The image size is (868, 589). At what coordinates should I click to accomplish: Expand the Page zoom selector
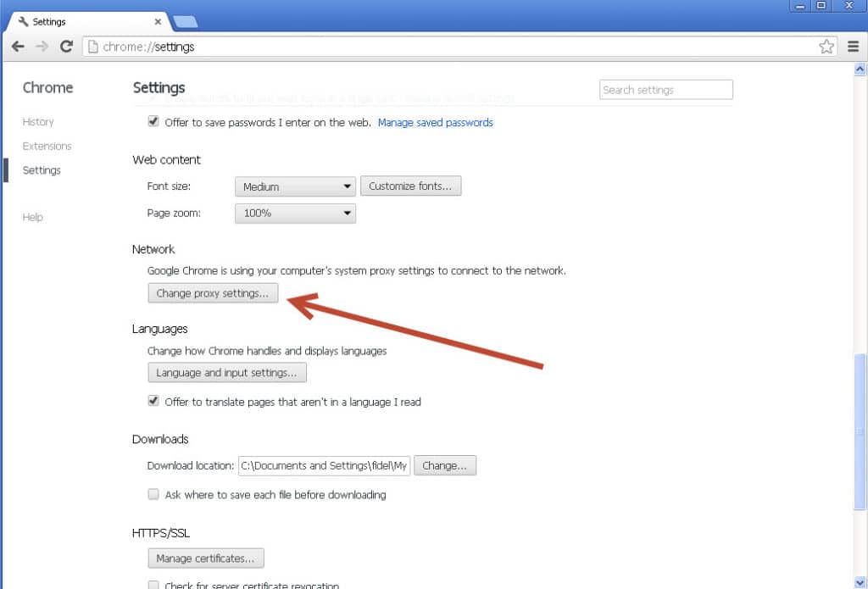point(294,213)
